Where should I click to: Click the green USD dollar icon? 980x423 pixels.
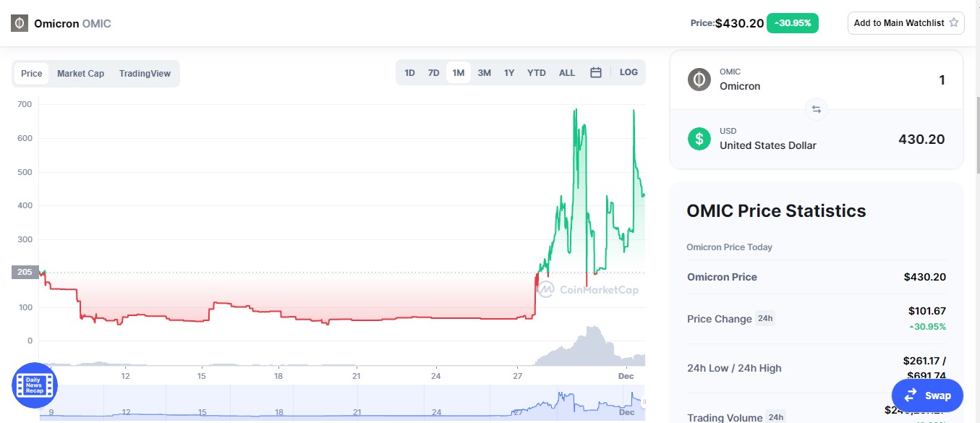[x=699, y=139]
